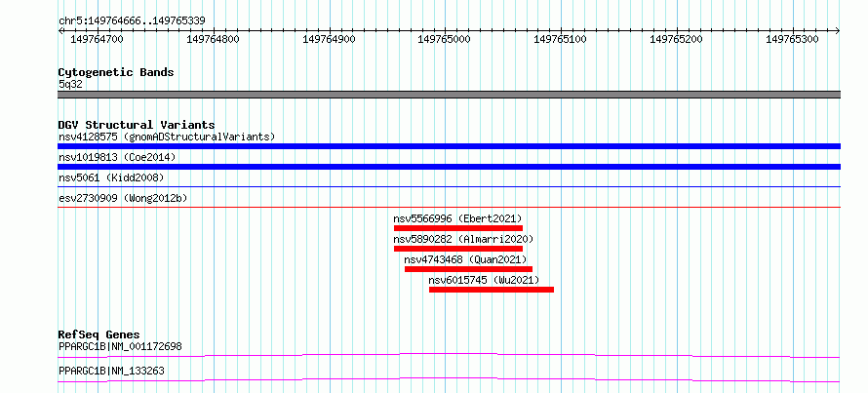Open the nsv1019813 (Coe2014) label

click(x=117, y=157)
